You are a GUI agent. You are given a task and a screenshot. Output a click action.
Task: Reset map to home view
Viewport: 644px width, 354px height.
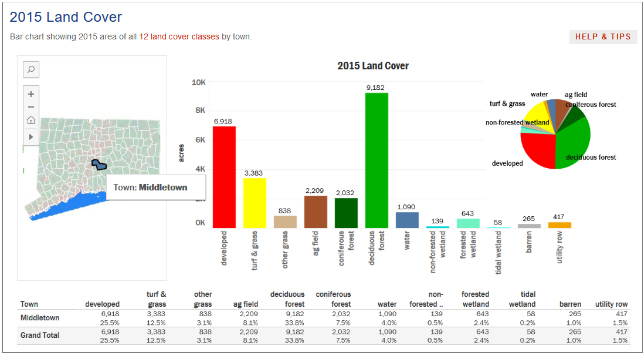pyautogui.click(x=31, y=120)
